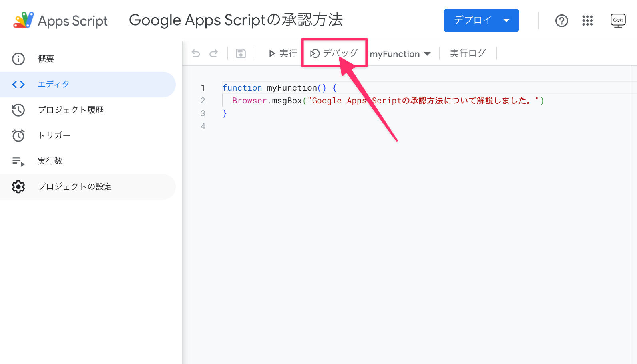Open the 実行数 executions page

88,161
